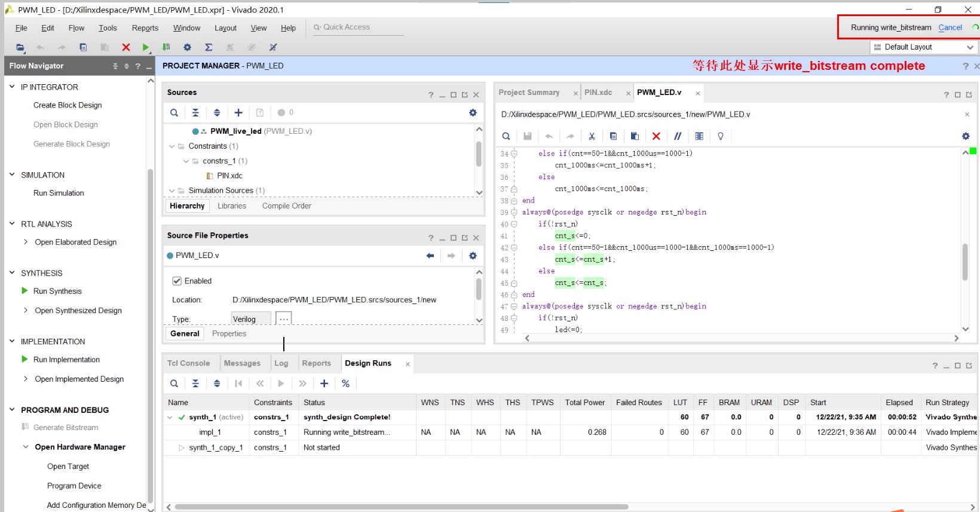Click the red X cancel icon in main toolbar
The width and height of the screenshot is (980, 512).
tap(125, 47)
